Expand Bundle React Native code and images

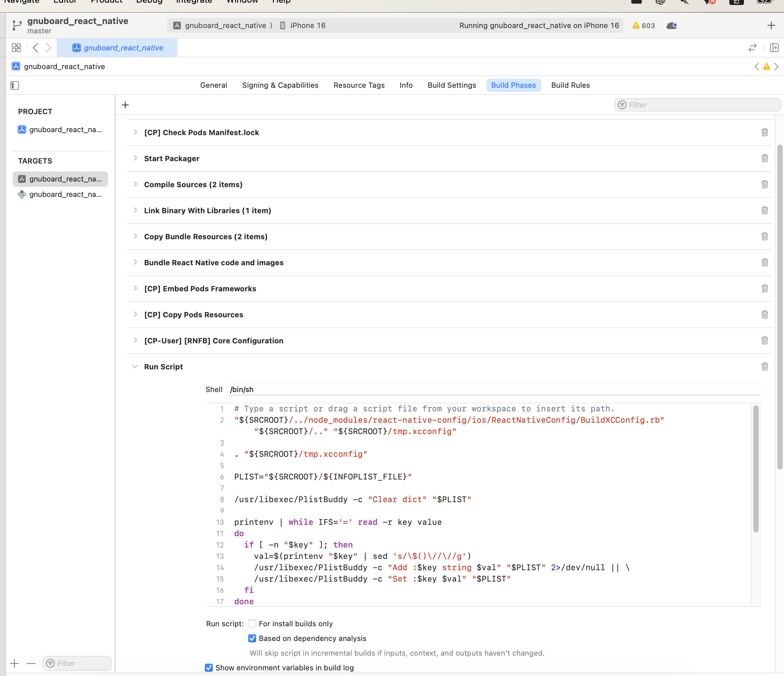[135, 262]
